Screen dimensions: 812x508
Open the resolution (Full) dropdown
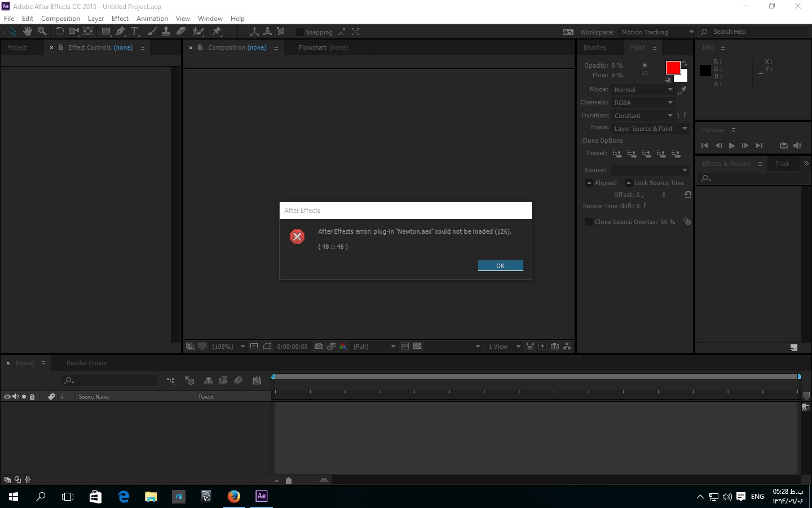[x=374, y=346]
